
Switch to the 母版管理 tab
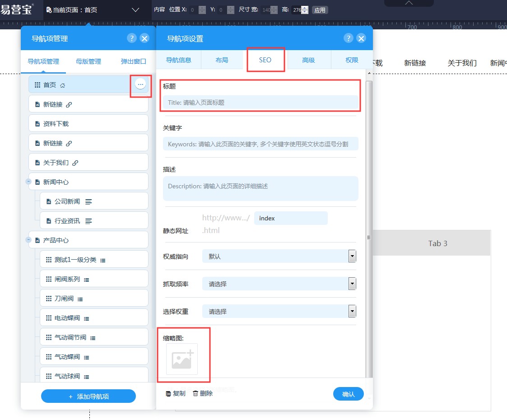pos(88,61)
